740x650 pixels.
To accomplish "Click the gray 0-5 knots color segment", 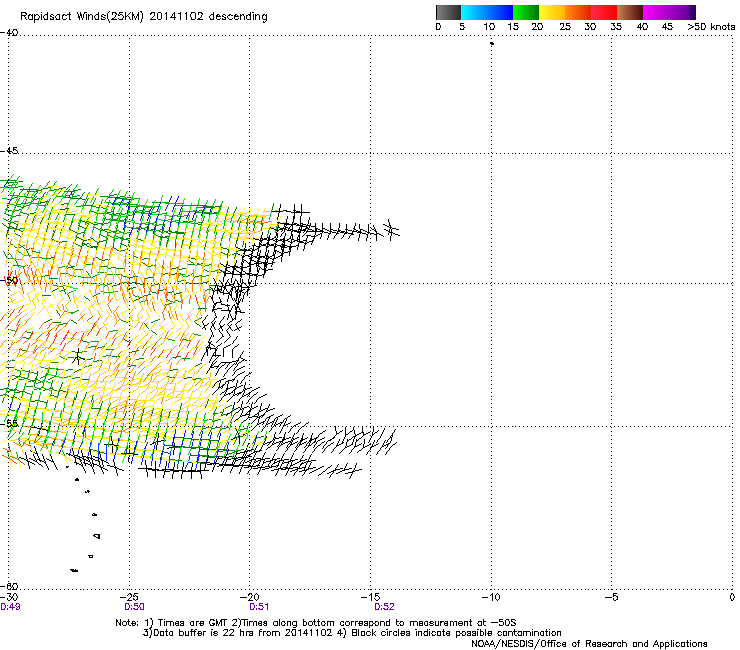I will pos(448,12).
